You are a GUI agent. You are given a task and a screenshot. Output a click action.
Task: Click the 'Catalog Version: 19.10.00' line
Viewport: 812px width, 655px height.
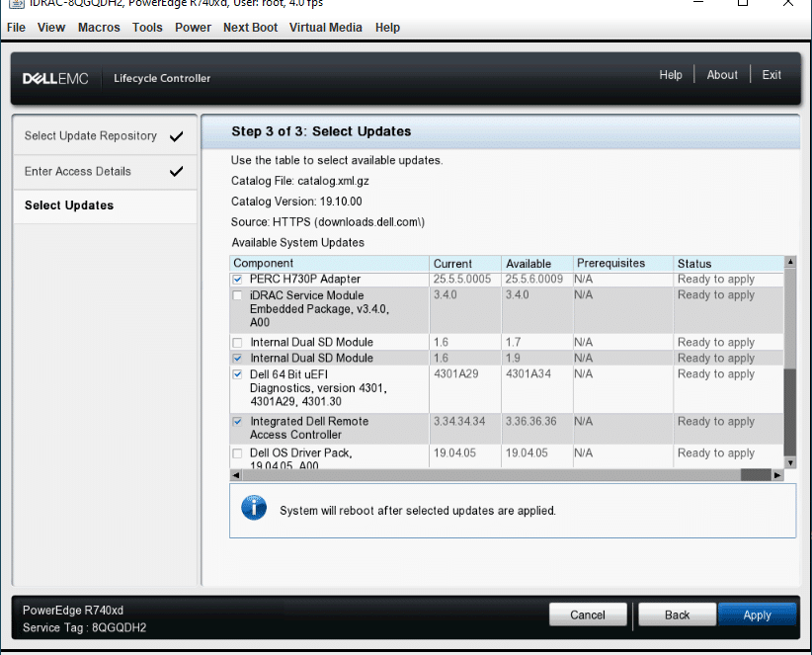click(x=296, y=202)
